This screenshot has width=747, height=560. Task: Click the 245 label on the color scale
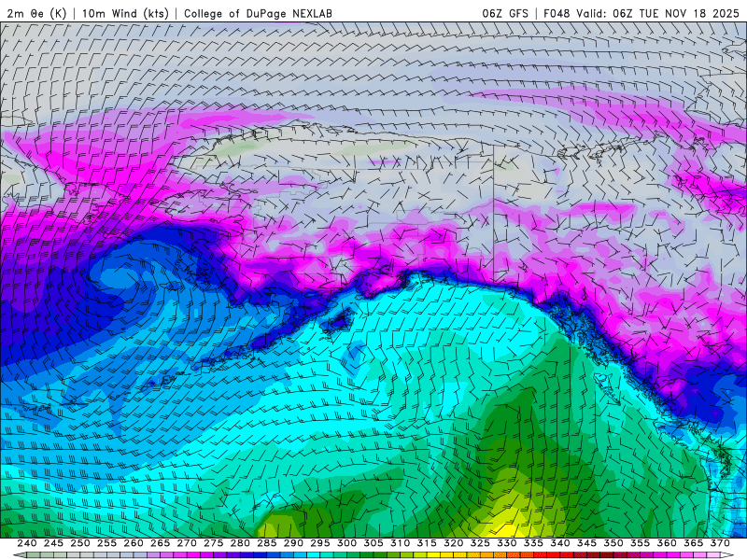(53, 543)
